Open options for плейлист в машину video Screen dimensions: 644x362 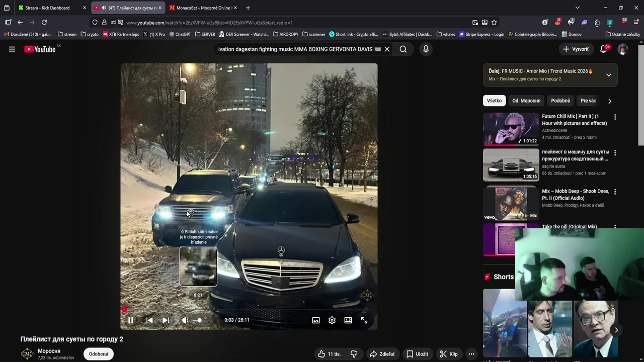[x=615, y=153]
